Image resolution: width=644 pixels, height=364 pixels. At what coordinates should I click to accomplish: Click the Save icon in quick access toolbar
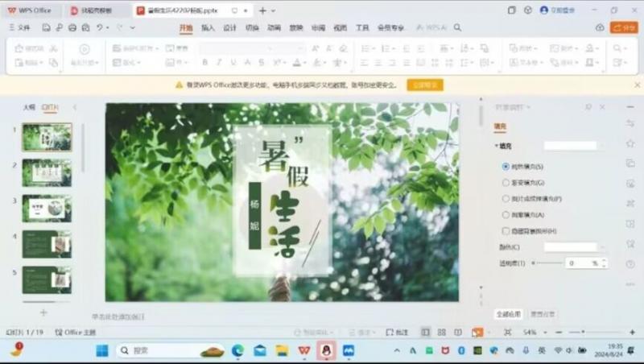46,27
